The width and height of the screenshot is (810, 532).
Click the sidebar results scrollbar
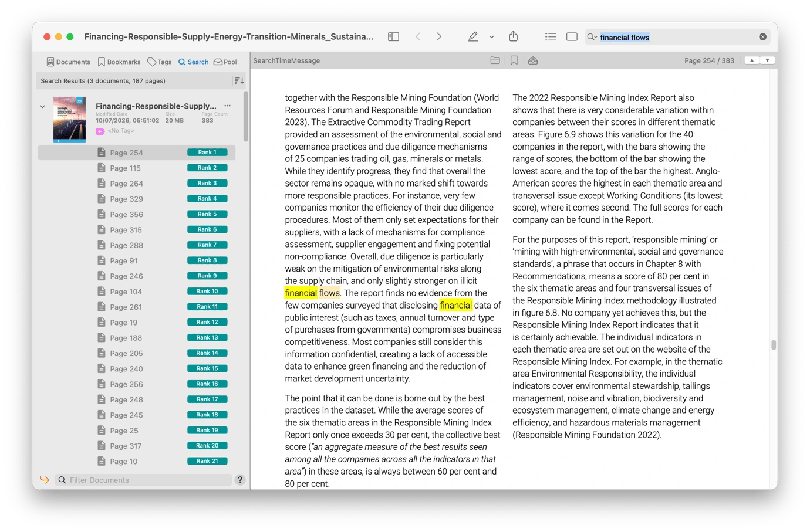click(245, 116)
